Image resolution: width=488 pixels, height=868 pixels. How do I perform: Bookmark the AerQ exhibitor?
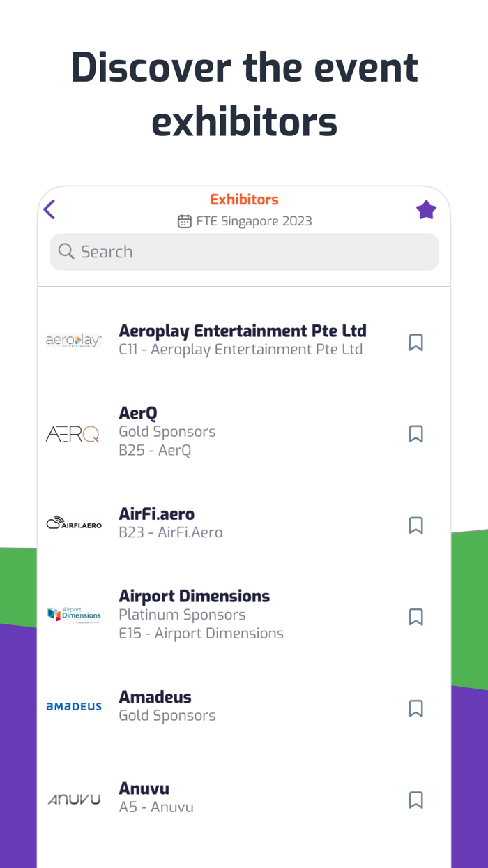(x=415, y=434)
